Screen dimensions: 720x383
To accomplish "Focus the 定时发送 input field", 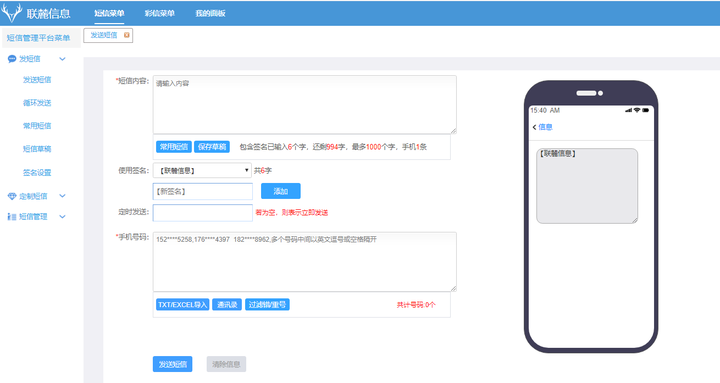I will 202,213.
